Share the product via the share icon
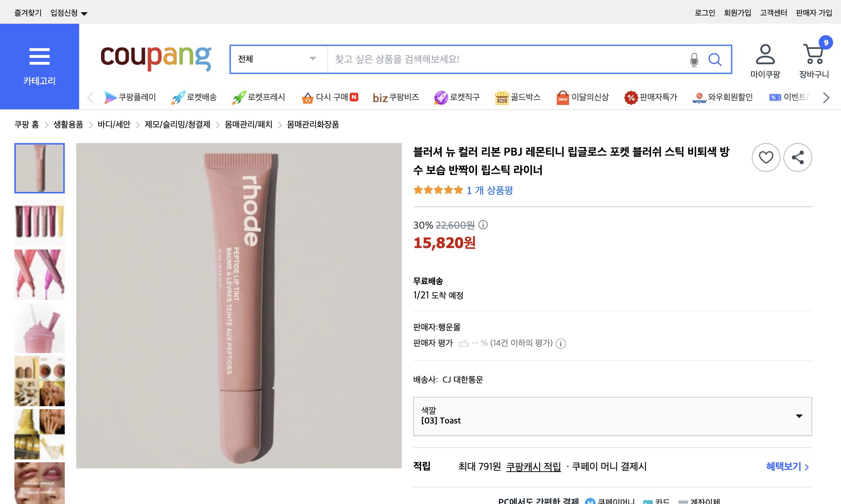 click(798, 157)
